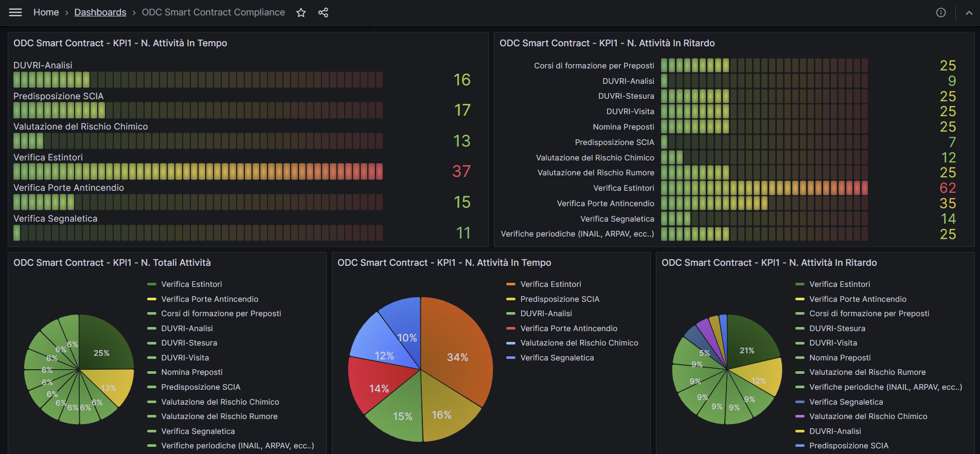Toggle Verifica Porte Antincendio in Totali Attività legend
980x454 pixels.
coord(210,299)
